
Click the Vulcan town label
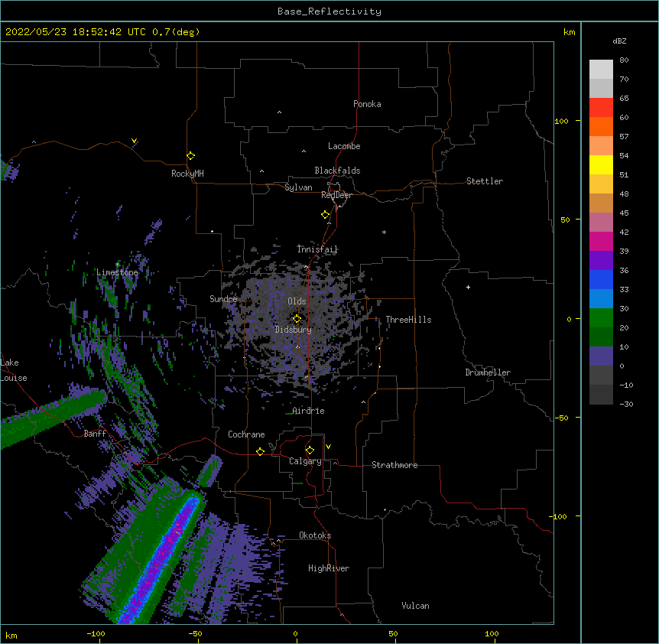pos(415,606)
